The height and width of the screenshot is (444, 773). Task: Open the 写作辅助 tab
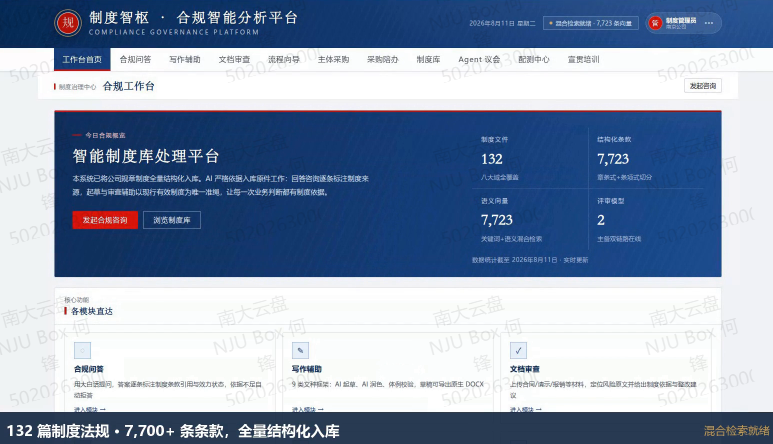coord(185,60)
